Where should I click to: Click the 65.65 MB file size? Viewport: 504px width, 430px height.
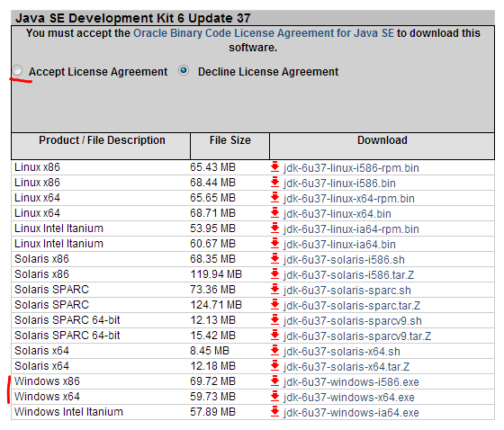[x=212, y=198]
